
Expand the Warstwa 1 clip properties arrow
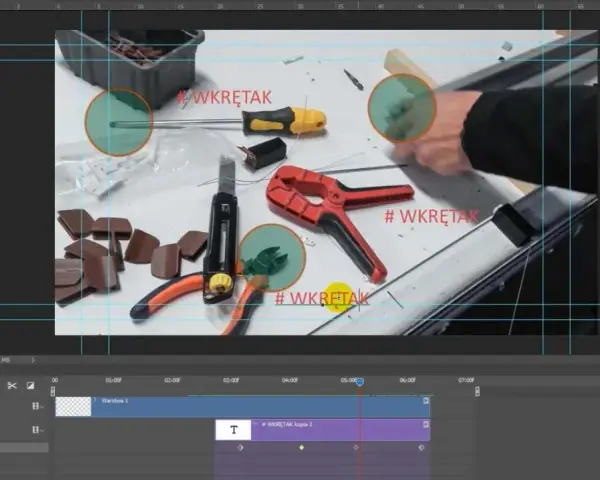(x=95, y=400)
